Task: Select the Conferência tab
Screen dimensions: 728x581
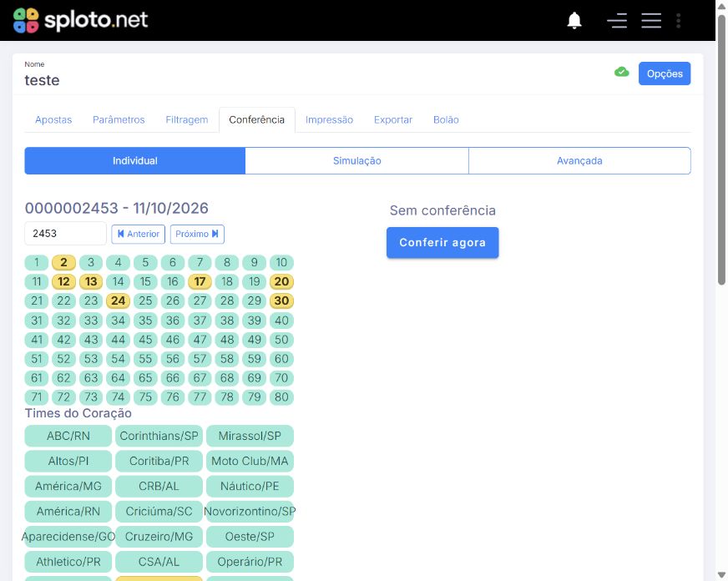Action: point(257,119)
